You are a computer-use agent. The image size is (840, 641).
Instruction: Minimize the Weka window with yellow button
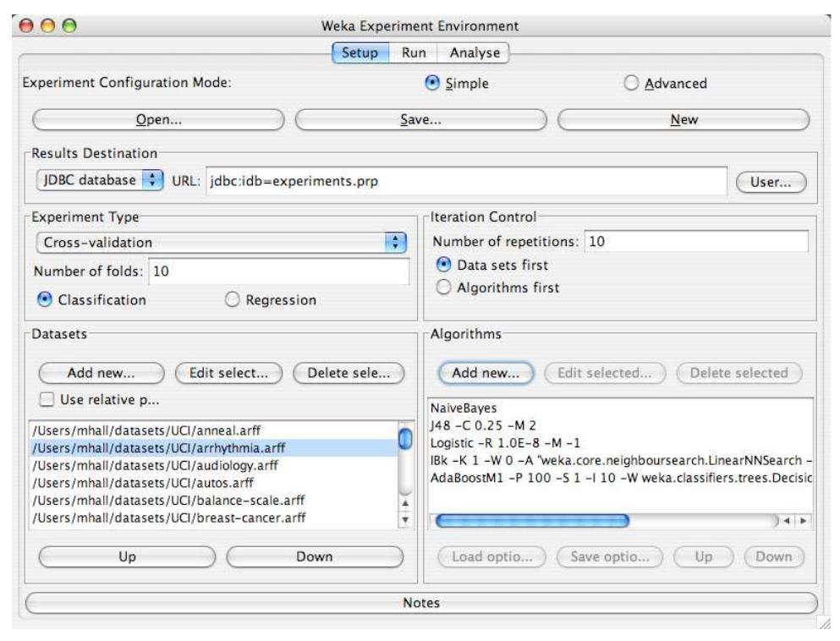coord(47,25)
